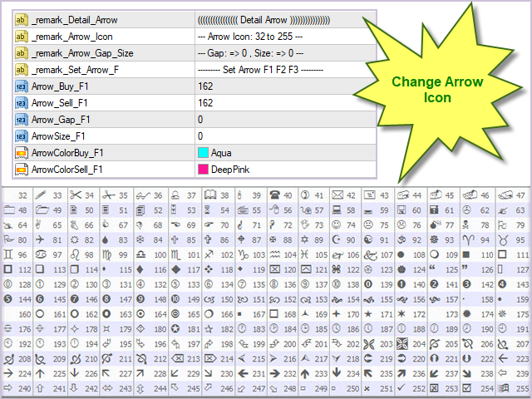The height and width of the screenshot is (399, 532).
Task: Select the telephone symbol numbered 40
Action: coord(273,195)
